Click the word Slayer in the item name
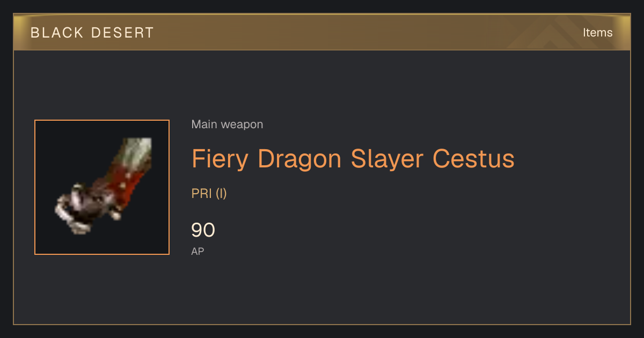This screenshot has height=338, width=644. (387, 159)
